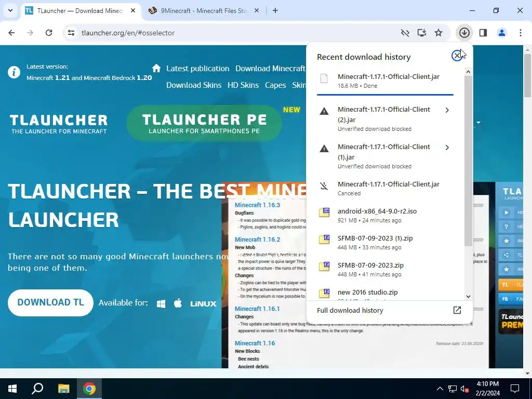This screenshot has width=532, height=399.
Task: Click the home icon on TLauncher site
Action: click(x=156, y=68)
